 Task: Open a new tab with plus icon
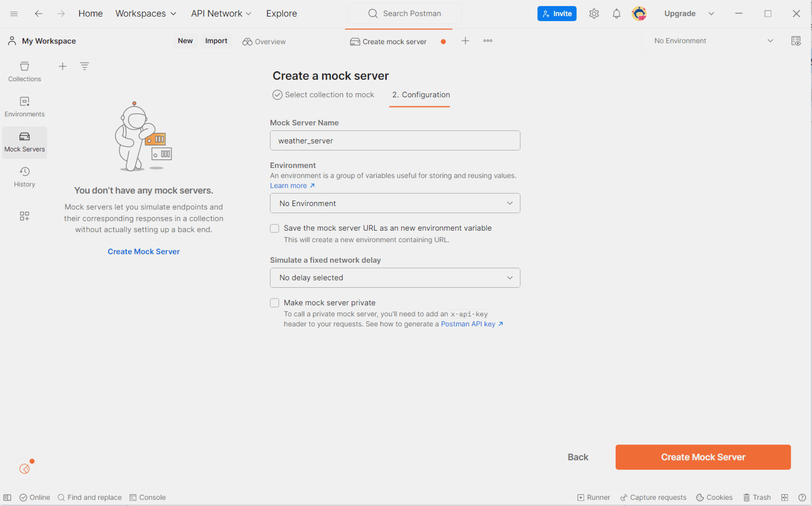coord(465,41)
